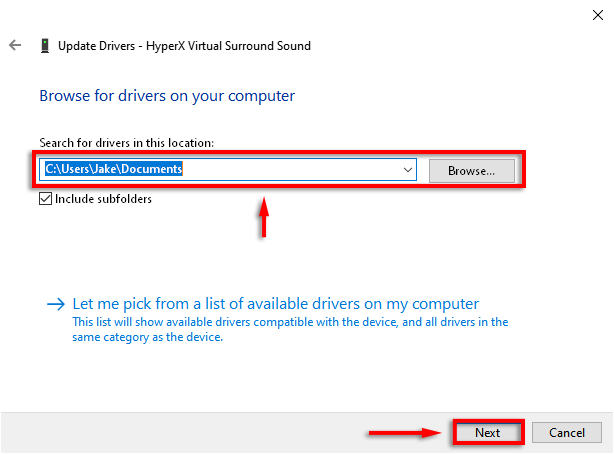The height and width of the screenshot is (454, 614).
Task: Expand the driver location dropdown arrow
Action: (x=408, y=170)
